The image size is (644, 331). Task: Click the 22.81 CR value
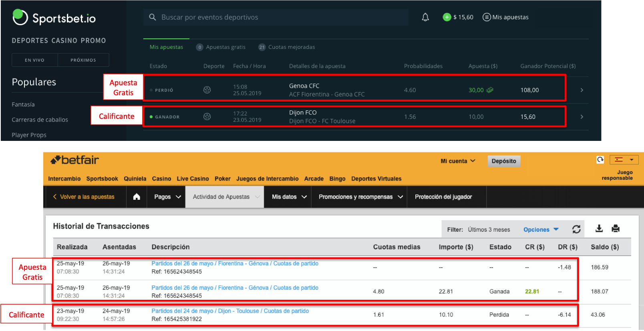pyautogui.click(x=532, y=291)
